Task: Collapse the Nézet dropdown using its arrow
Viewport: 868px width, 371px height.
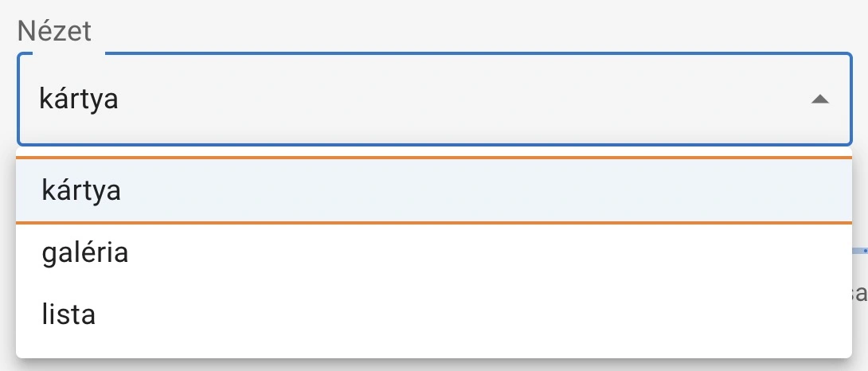Action: pyautogui.click(x=820, y=100)
